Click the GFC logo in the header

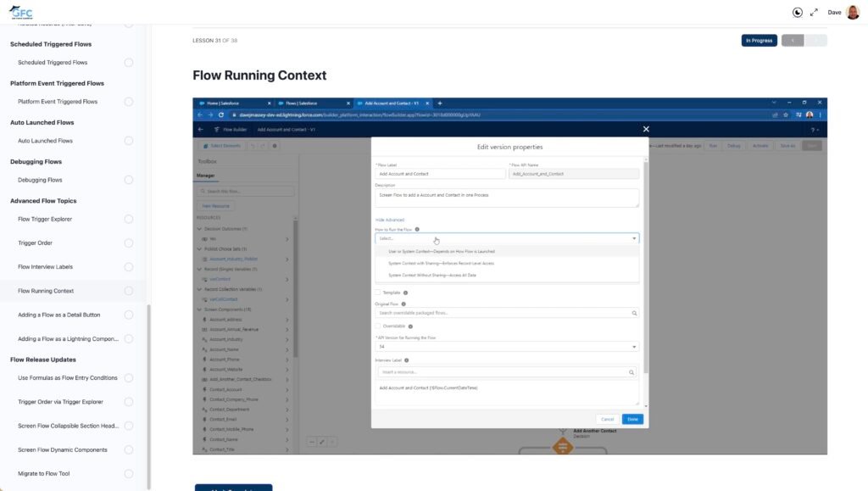point(21,12)
